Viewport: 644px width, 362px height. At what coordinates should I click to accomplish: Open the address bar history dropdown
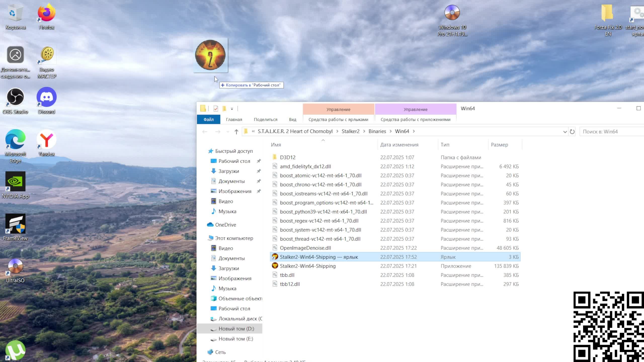[x=565, y=131]
